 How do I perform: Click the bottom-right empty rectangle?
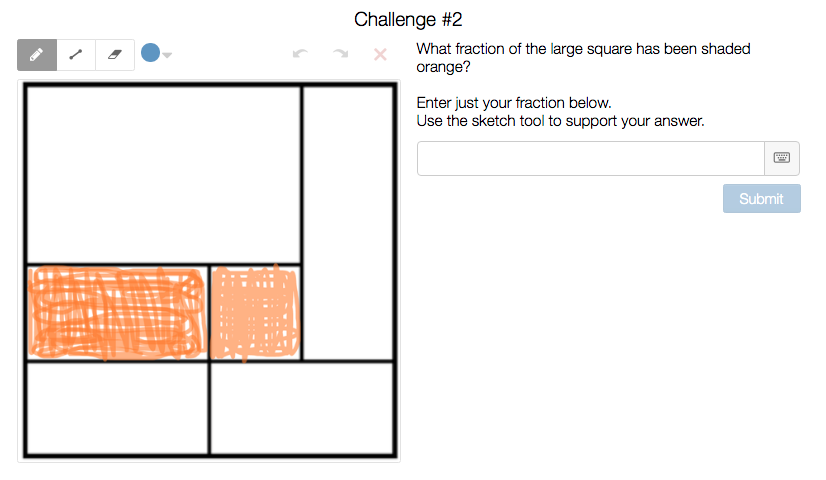[x=301, y=408]
